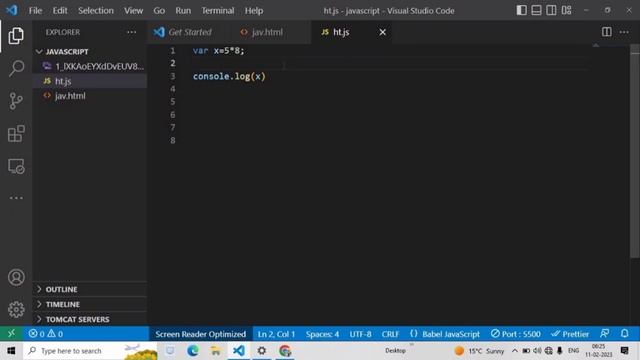Open the Run menu
The height and width of the screenshot is (360, 640).
pyautogui.click(x=183, y=11)
